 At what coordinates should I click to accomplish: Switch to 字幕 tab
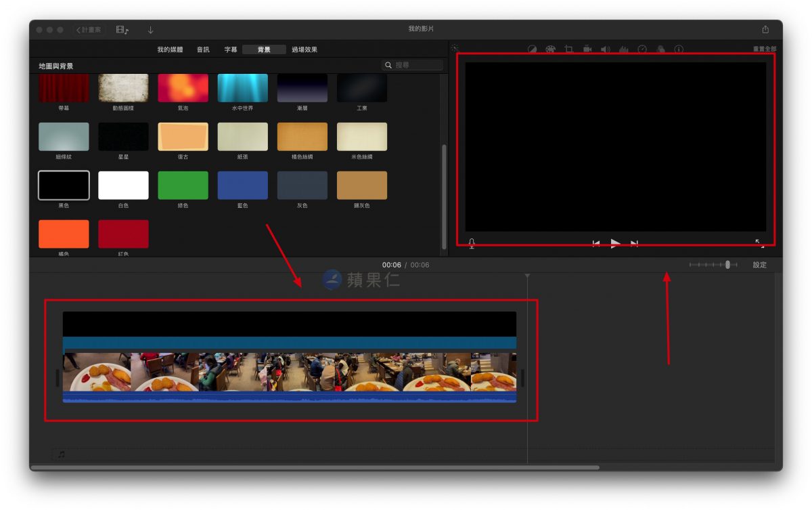click(x=231, y=49)
